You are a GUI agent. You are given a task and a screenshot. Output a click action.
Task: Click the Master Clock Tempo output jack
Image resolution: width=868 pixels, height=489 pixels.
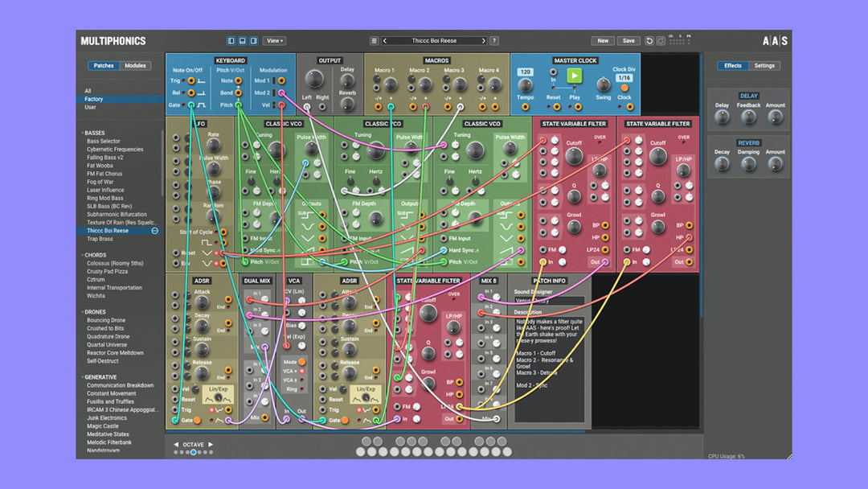pyautogui.click(x=525, y=107)
